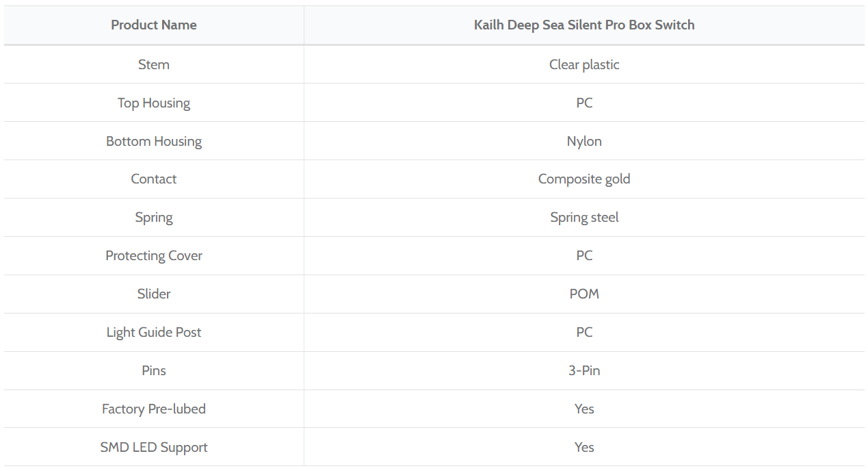Select the Slider row label
Screen dimensions: 868x471
click(x=154, y=294)
